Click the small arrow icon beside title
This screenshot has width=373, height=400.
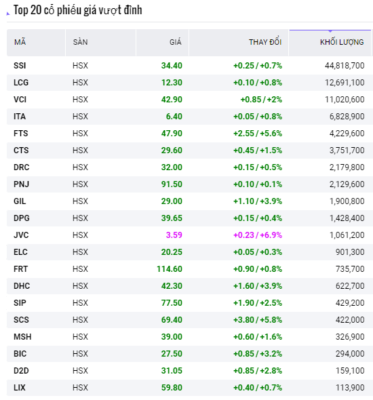(x=8, y=14)
